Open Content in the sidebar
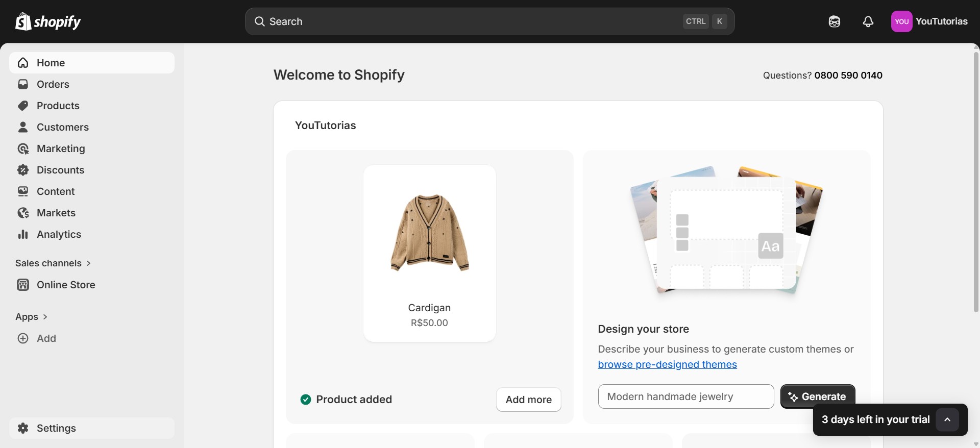The image size is (980, 448). (92, 191)
